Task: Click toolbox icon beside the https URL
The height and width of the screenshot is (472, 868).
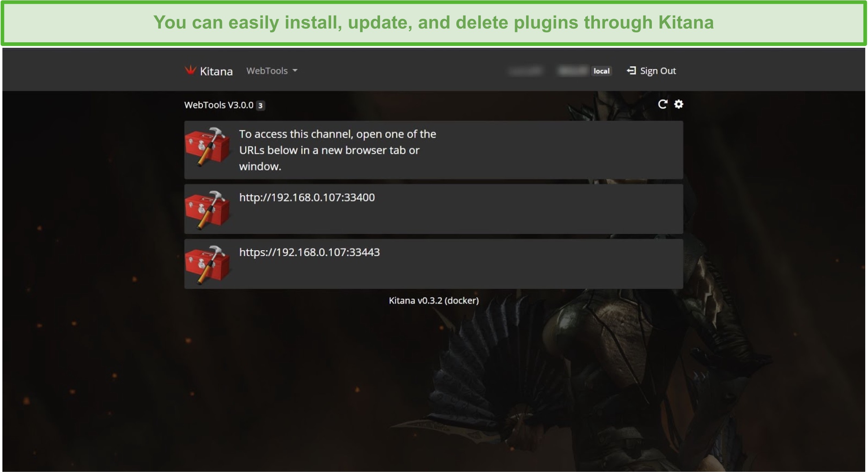Action: click(x=207, y=264)
